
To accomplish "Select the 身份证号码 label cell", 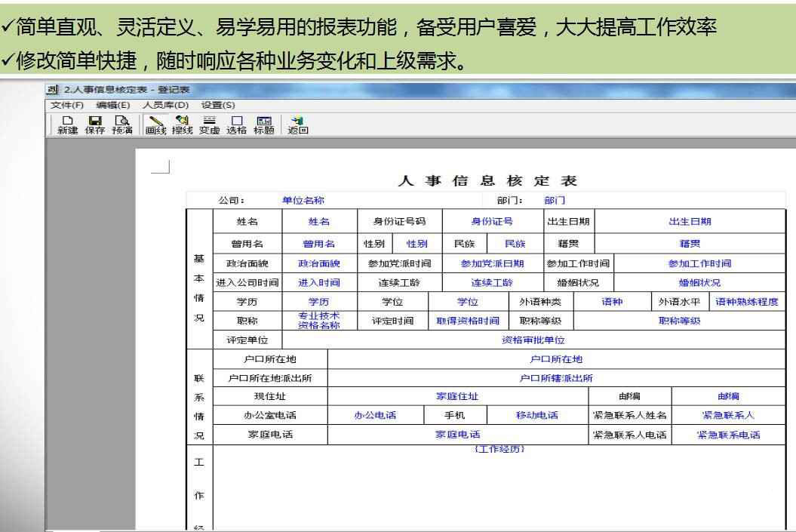I will pyautogui.click(x=400, y=221).
